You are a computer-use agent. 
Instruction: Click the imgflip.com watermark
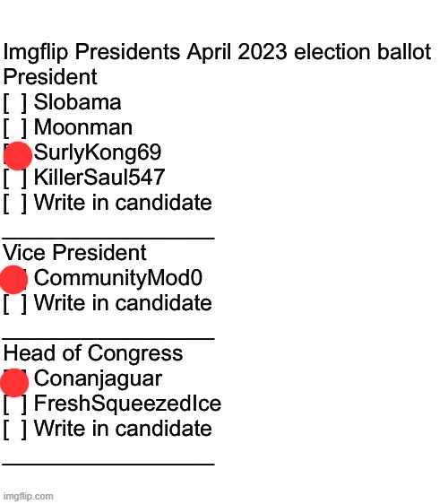29,496
